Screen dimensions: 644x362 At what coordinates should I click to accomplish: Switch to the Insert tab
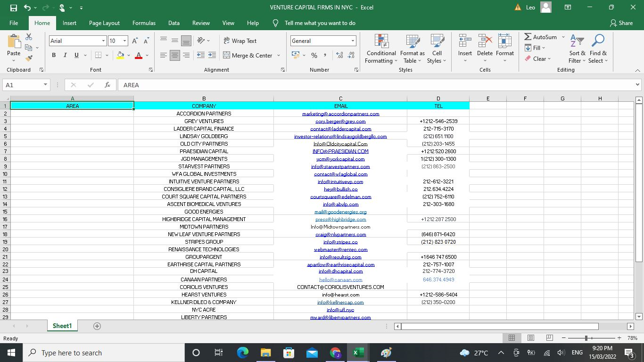[x=69, y=23]
